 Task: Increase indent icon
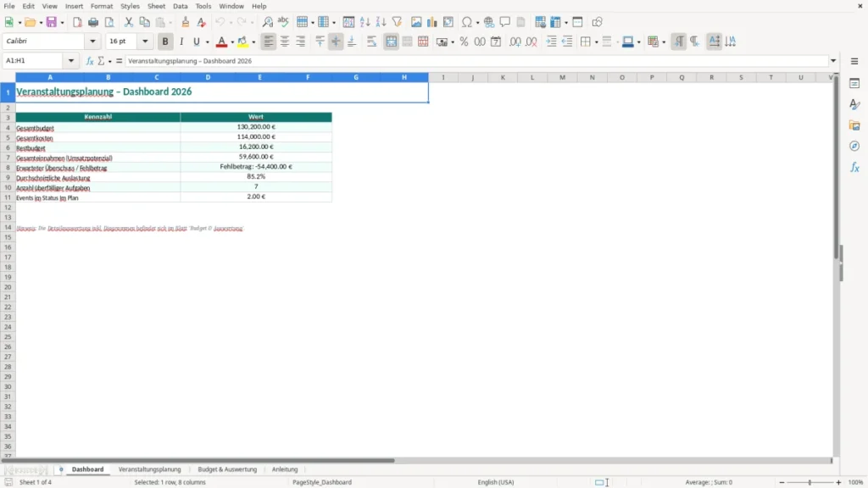tap(551, 42)
